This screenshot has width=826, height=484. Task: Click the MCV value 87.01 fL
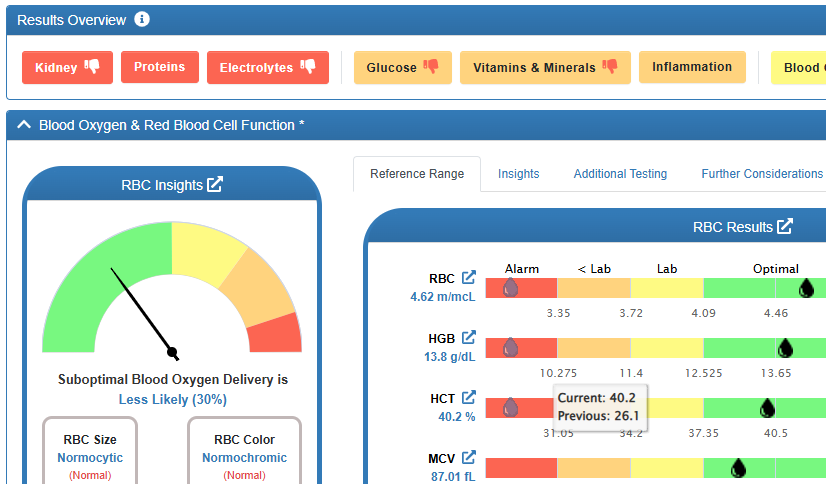click(453, 477)
